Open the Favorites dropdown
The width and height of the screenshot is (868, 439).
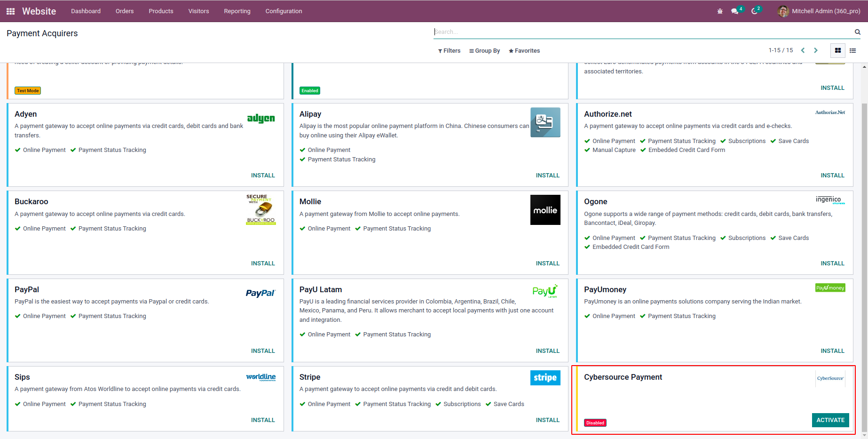tap(524, 51)
